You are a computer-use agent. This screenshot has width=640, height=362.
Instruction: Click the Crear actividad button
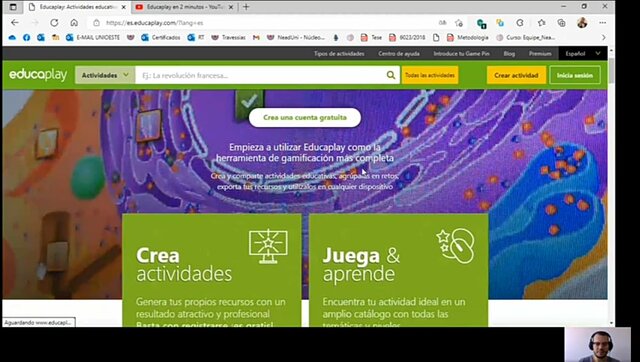pos(516,75)
